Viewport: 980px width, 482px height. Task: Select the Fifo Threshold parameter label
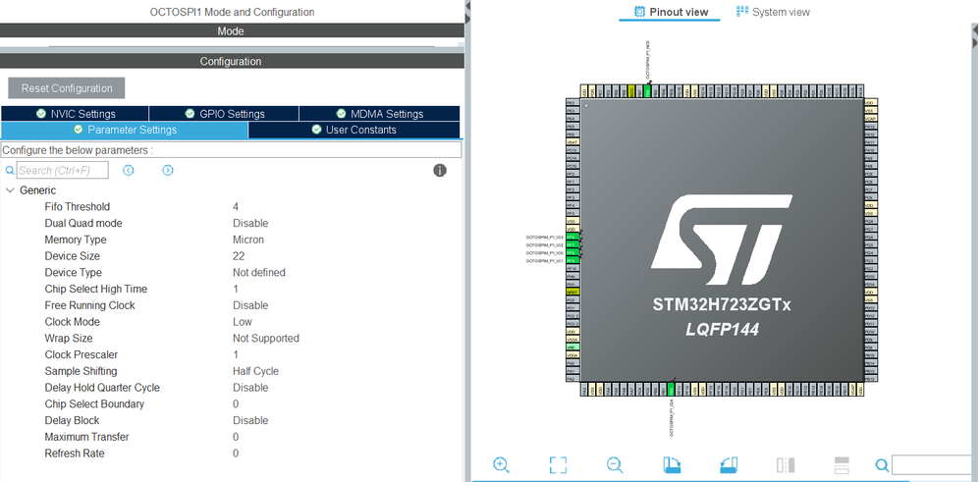pyautogui.click(x=77, y=207)
